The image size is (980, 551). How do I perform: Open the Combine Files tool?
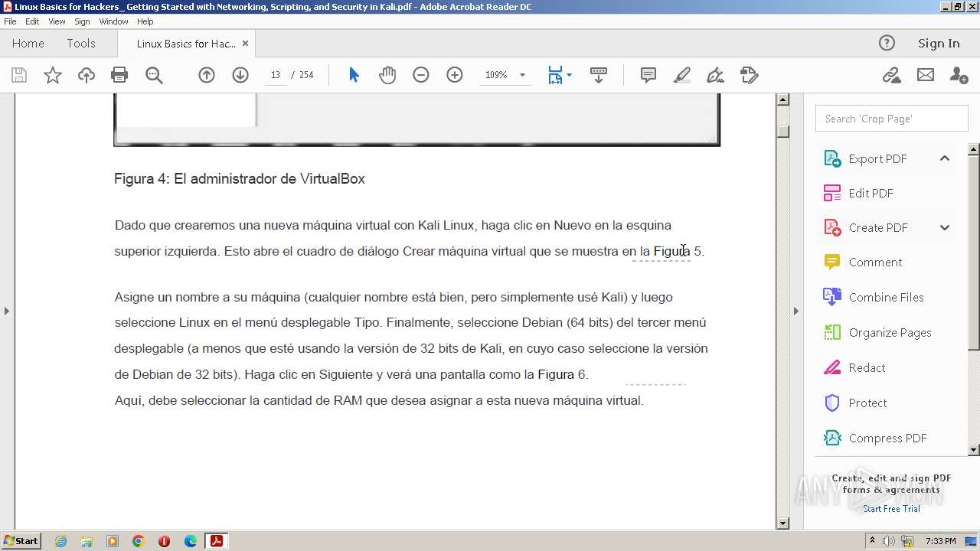[886, 297]
